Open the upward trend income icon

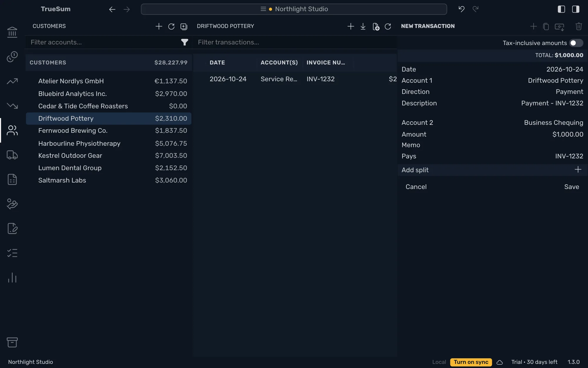pyautogui.click(x=12, y=81)
